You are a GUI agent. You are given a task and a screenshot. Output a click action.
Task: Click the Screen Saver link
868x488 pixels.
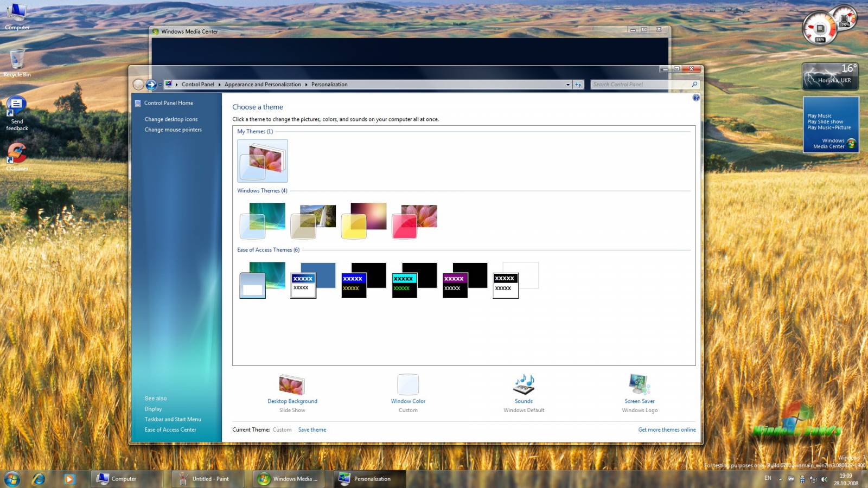640,401
